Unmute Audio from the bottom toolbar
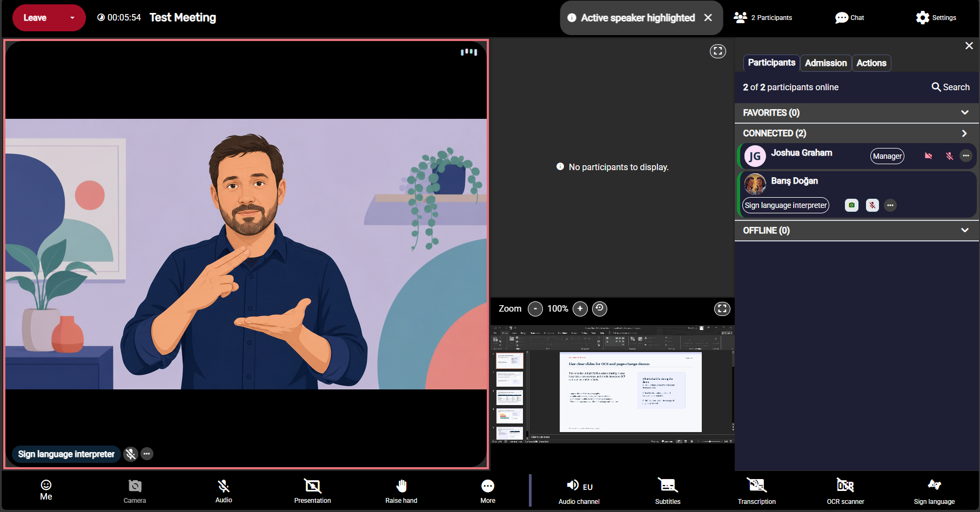 (224, 491)
